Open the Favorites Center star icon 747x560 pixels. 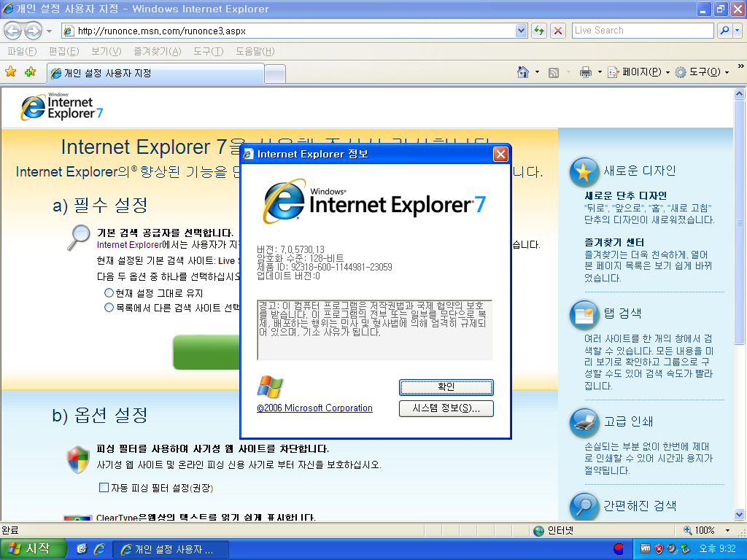(10, 72)
